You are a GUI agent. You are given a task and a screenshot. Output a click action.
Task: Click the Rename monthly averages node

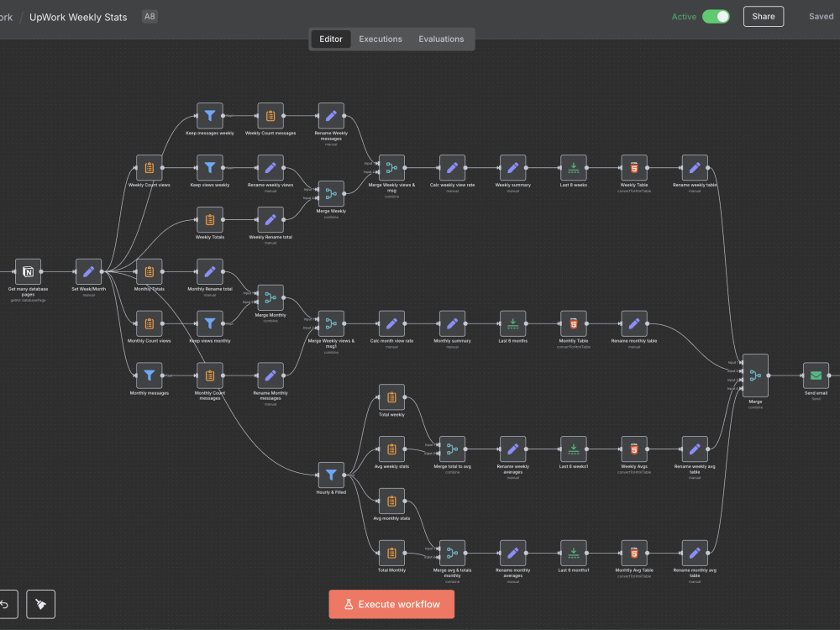point(512,553)
